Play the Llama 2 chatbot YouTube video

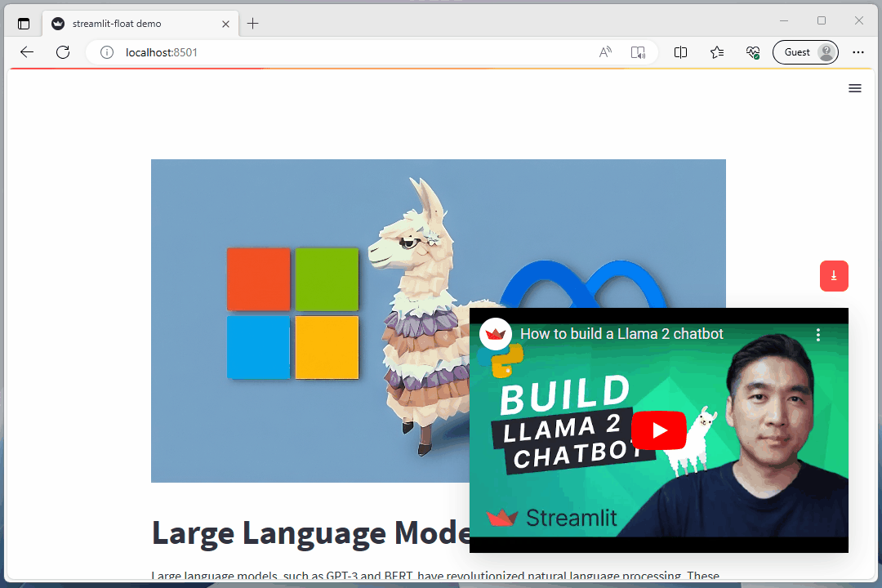[x=659, y=430]
